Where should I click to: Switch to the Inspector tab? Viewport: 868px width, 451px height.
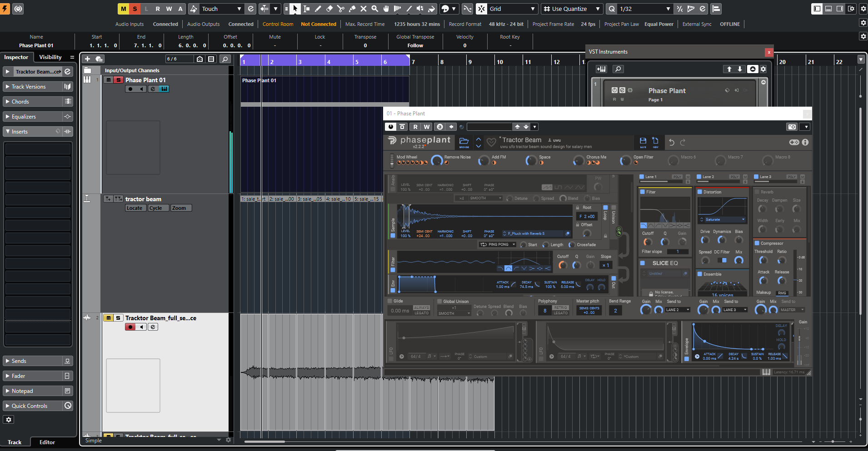(x=16, y=57)
